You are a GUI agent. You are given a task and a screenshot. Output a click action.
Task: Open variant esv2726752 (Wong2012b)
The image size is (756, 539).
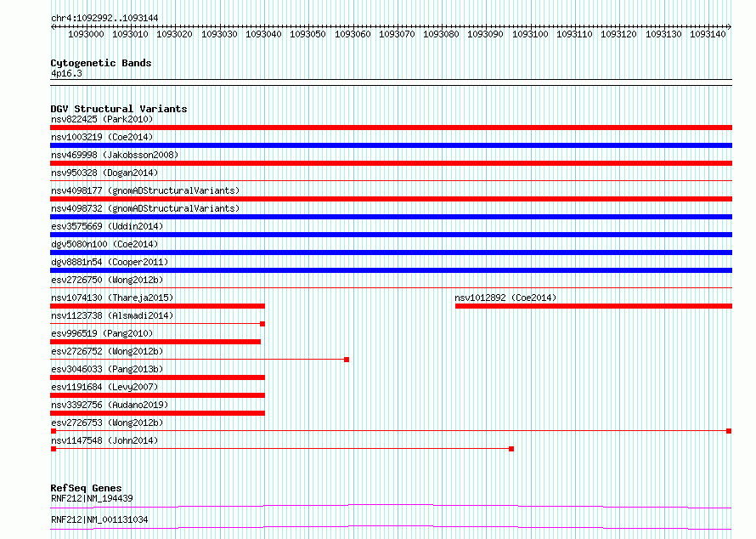click(107, 351)
